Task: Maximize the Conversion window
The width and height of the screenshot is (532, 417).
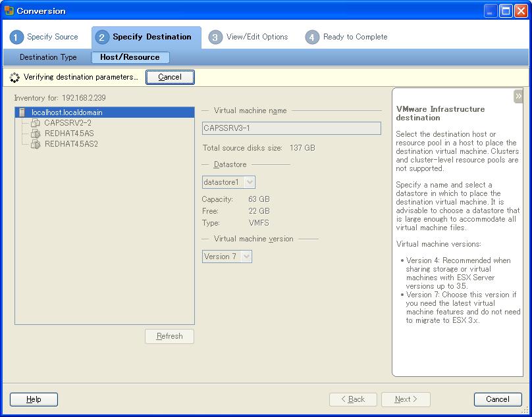Action: (x=506, y=11)
